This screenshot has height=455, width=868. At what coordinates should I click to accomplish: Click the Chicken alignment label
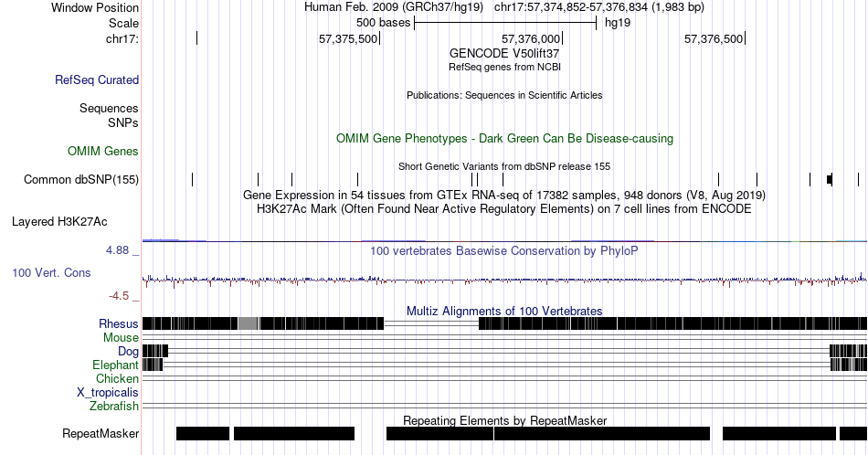(117, 378)
